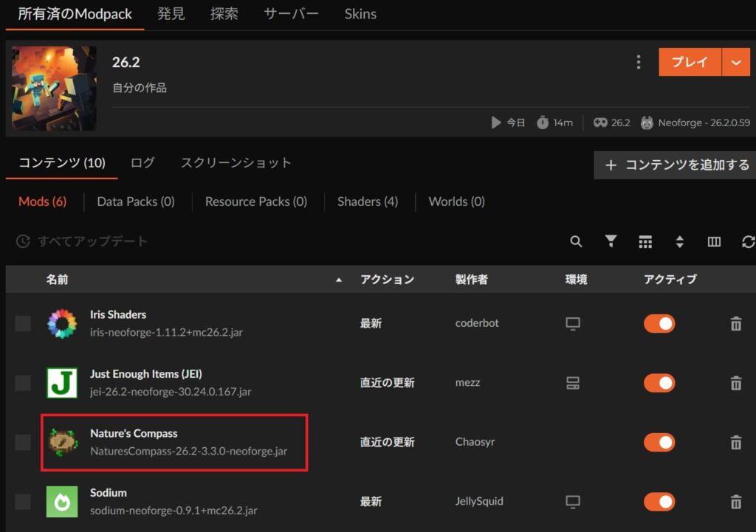Click the 環境 column header
This screenshot has height=532, width=756.
tap(576, 280)
